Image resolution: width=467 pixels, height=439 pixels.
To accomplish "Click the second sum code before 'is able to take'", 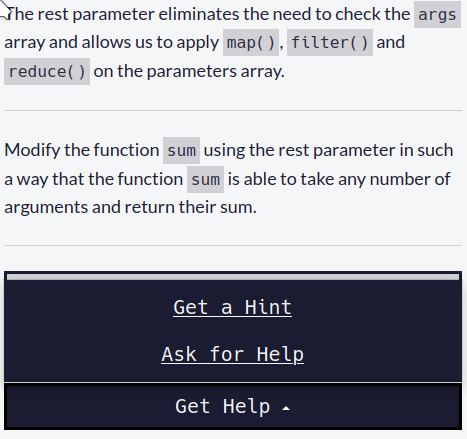I will [x=205, y=179].
